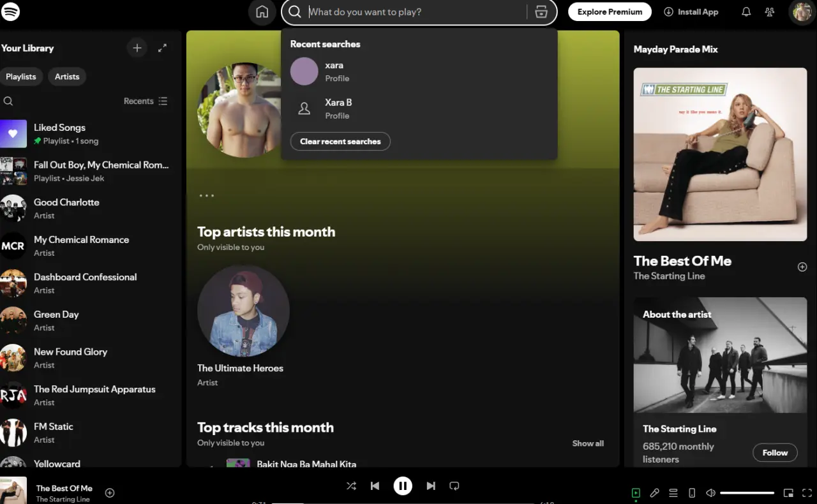Viewport: 817px width, 504px height.
Task: Follow The Starting Line artist
Action: 775,452
